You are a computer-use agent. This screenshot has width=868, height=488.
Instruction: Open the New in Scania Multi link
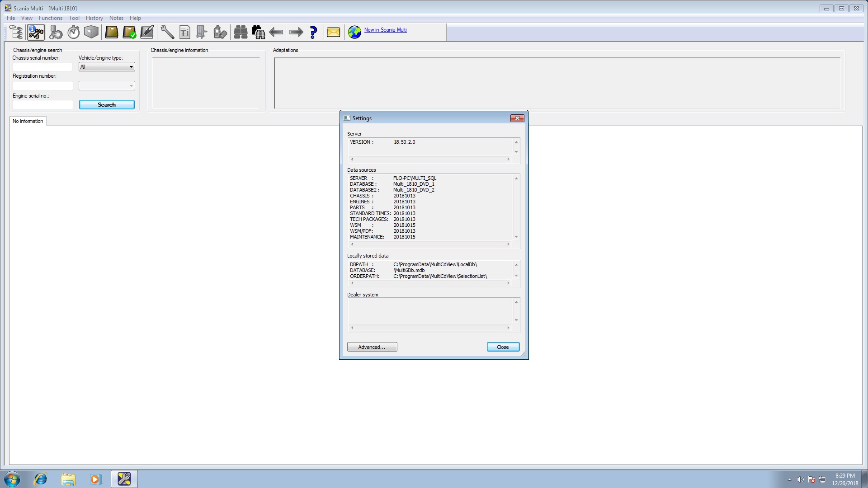385,30
